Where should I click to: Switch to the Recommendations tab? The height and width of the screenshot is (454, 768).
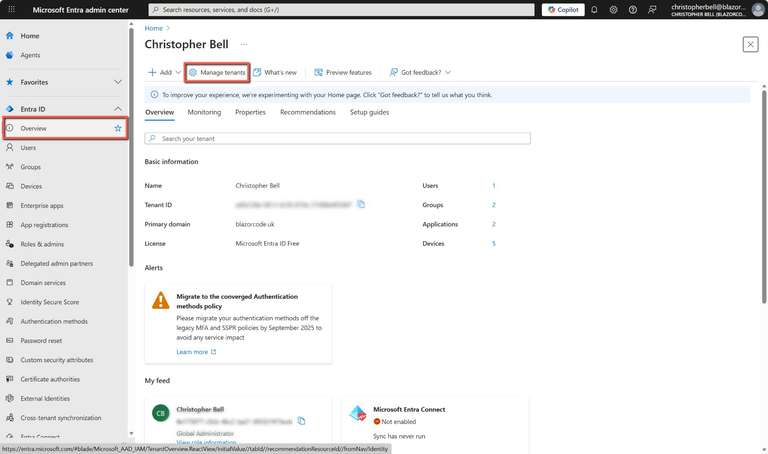click(307, 112)
